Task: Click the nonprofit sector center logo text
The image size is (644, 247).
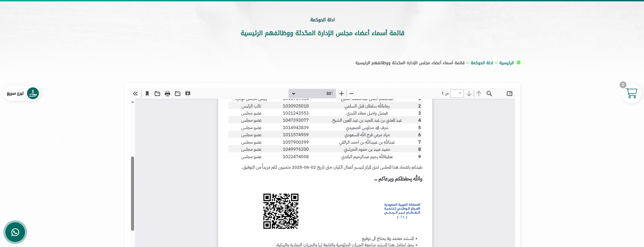Action: [402, 211]
